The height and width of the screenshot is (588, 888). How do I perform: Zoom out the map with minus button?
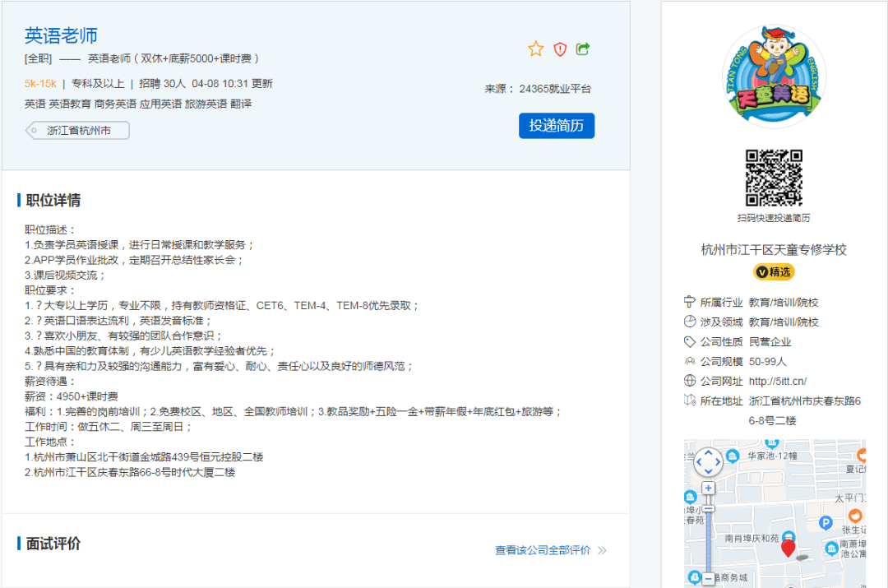pyautogui.click(x=708, y=578)
